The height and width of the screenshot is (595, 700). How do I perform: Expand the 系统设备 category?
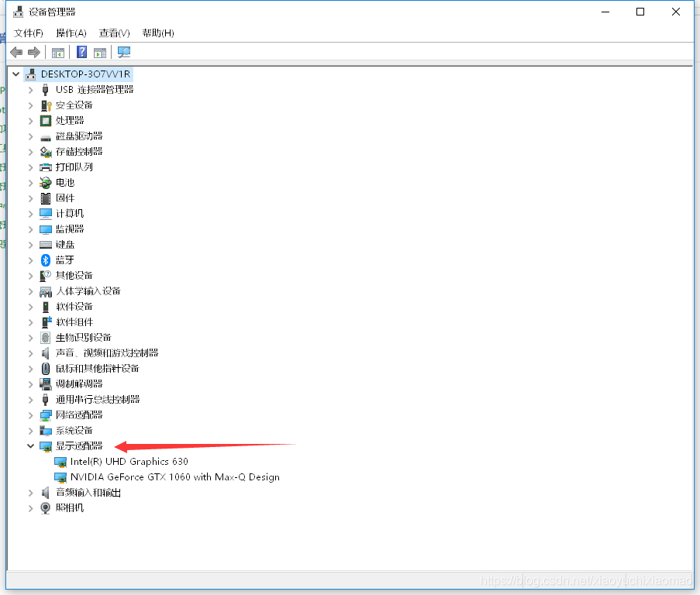30,431
